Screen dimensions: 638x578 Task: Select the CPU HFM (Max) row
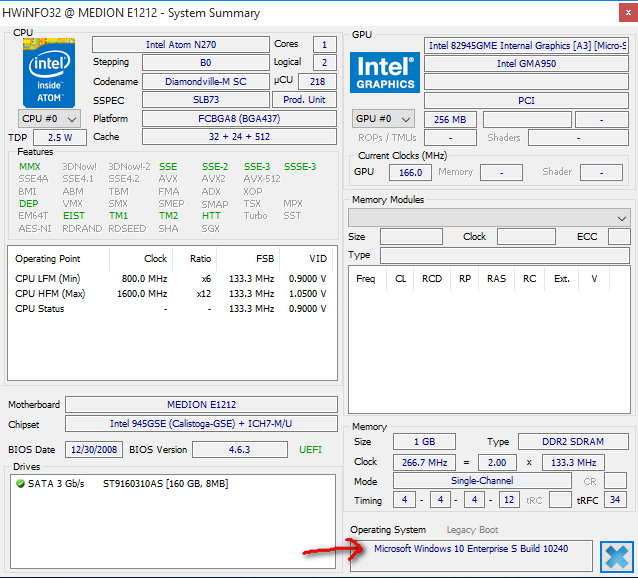click(x=171, y=294)
